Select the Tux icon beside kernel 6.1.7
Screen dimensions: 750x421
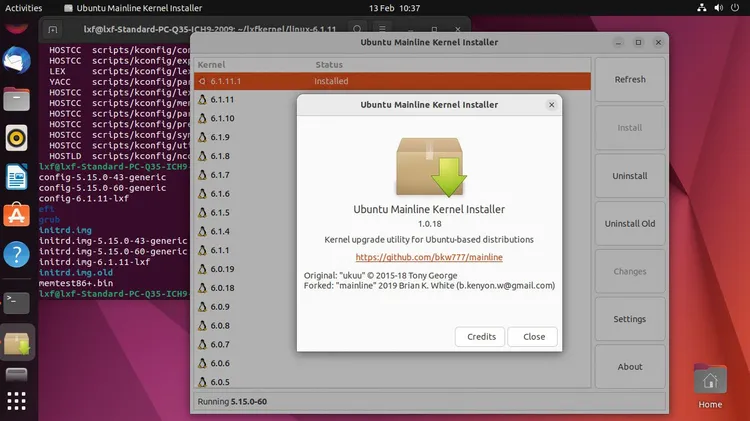click(202, 175)
